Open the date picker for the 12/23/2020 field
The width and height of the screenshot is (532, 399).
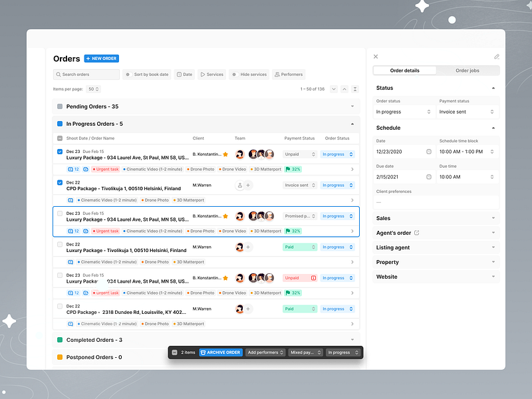[x=429, y=152]
